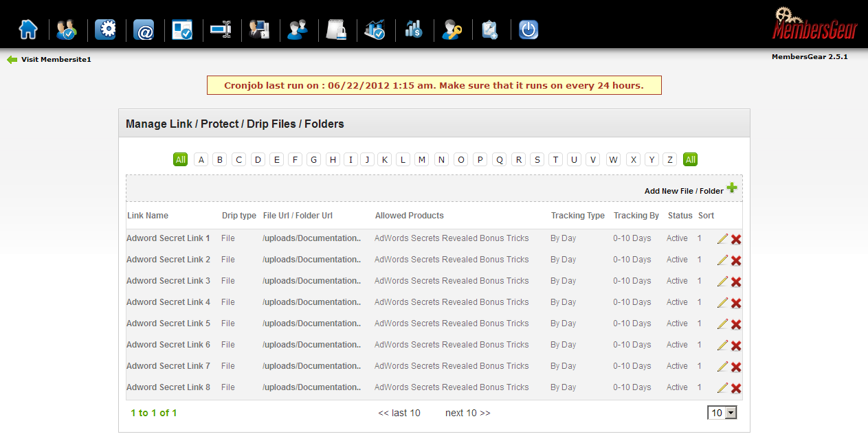Open the settings gear icon

coord(105,30)
